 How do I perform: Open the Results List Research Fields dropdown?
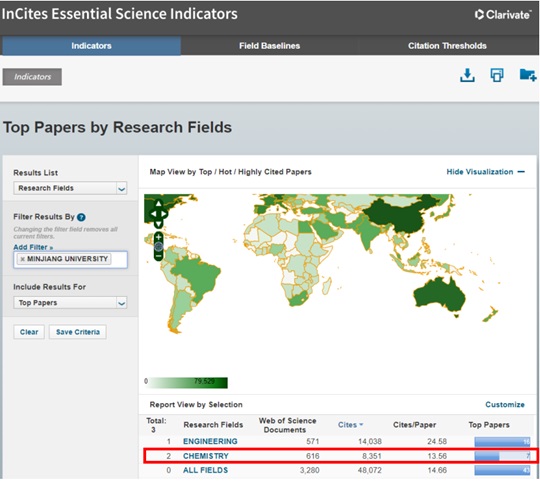(70, 188)
